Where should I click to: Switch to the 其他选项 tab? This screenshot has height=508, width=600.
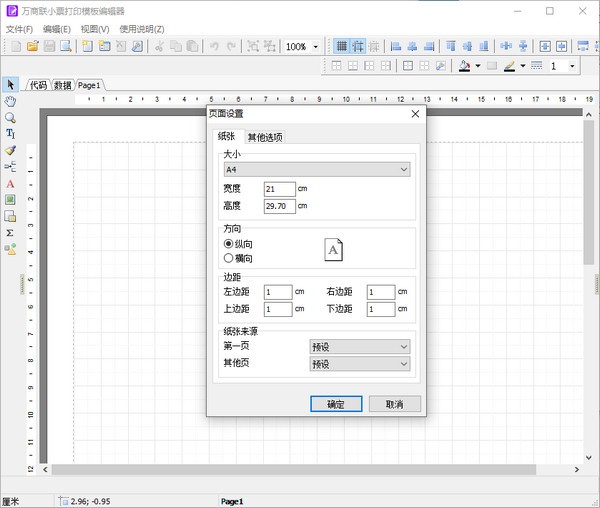pyautogui.click(x=265, y=137)
